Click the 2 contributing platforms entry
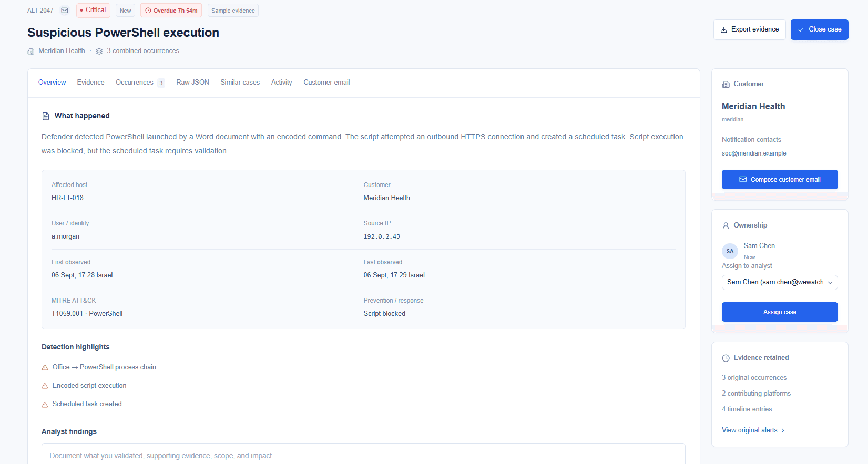The image size is (868, 464). 756,394
